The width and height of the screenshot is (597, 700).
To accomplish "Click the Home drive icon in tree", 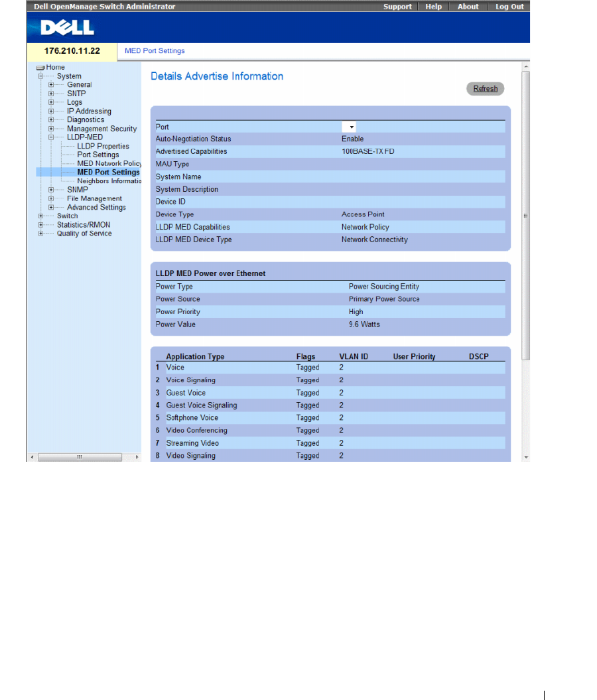I will [40, 68].
